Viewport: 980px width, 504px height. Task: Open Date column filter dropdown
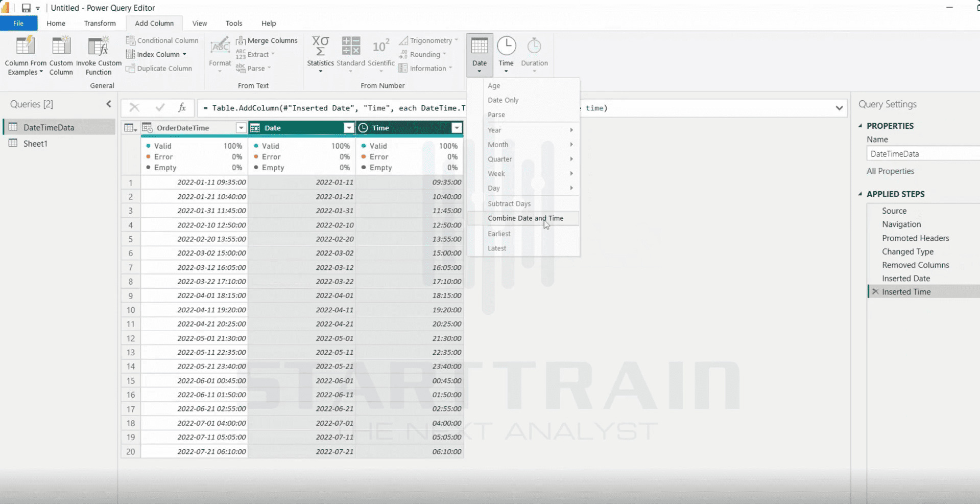pos(349,128)
